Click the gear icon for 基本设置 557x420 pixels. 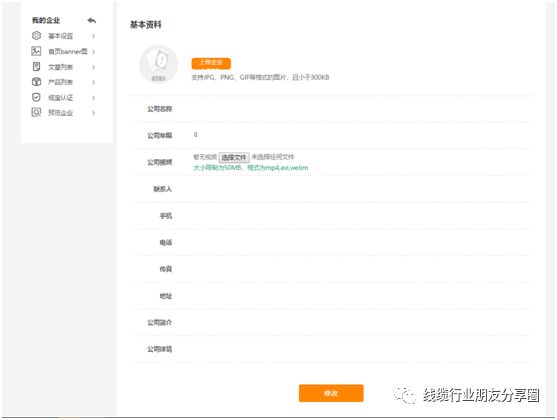coord(36,36)
